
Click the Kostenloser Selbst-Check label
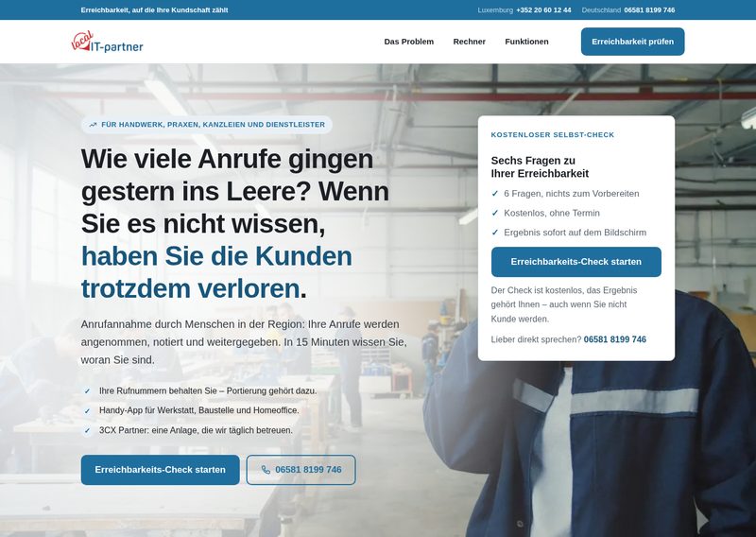(x=553, y=134)
